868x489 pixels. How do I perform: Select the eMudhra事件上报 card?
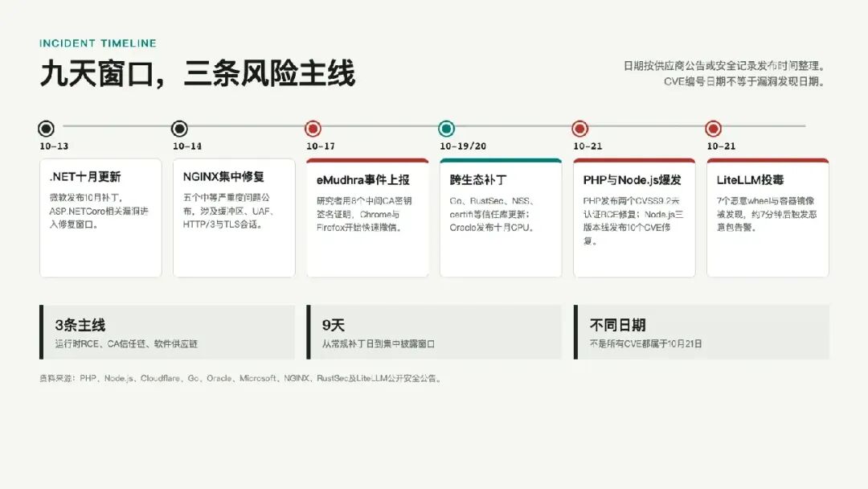point(367,218)
